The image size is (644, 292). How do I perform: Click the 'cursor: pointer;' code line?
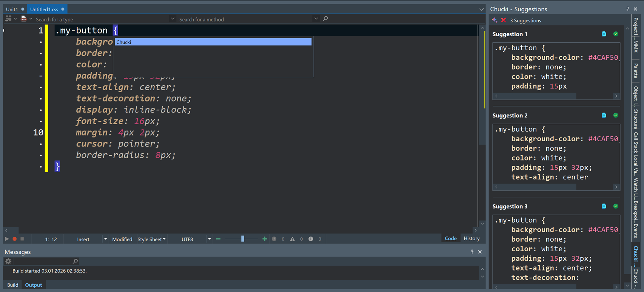pos(117,144)
